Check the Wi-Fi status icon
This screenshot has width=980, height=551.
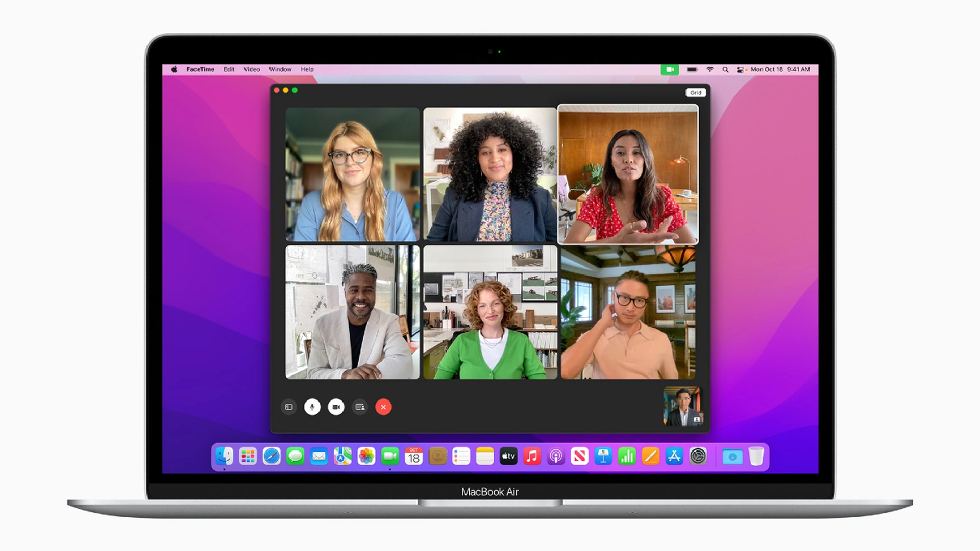coord(709,69)
